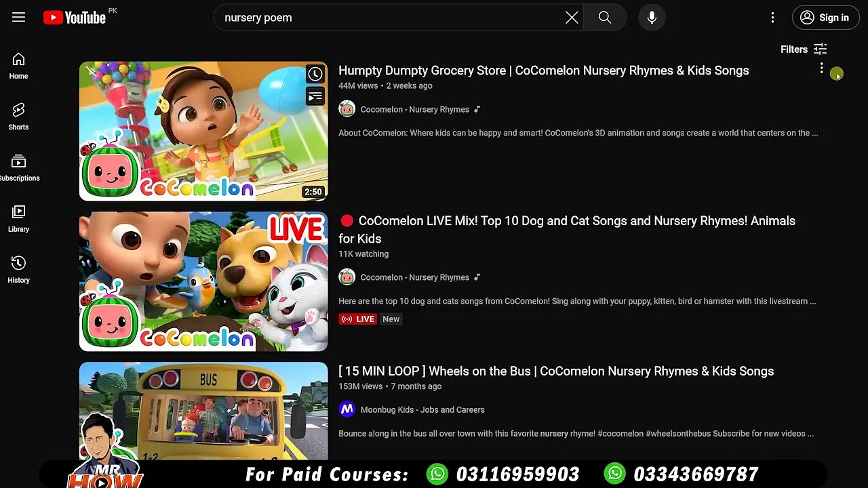The width and height of the screenshot is (868, 488).
Task: Click the "2:50" duration on Humpty Dumpty thumbnail
Action: [313, 192]
